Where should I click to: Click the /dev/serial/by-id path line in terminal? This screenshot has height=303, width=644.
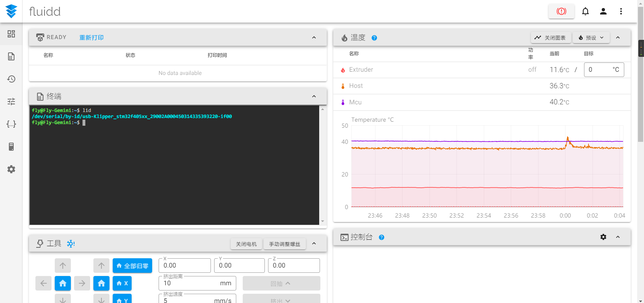coord(132,116)
